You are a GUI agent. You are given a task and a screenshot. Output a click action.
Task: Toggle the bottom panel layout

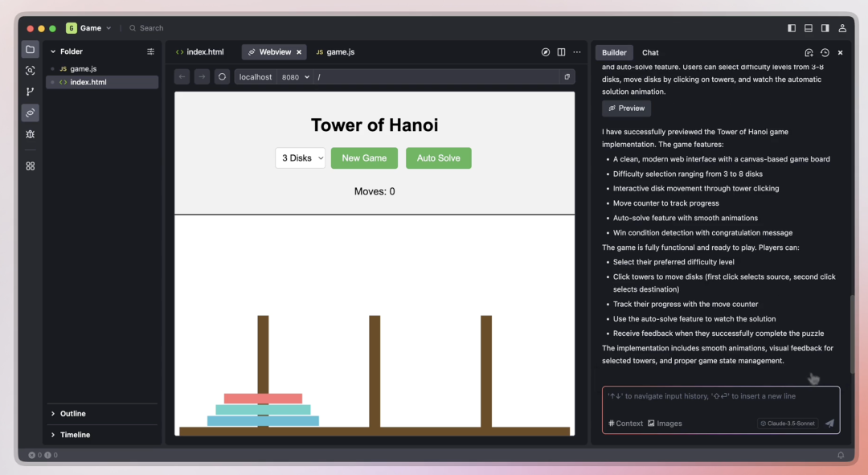click(x=809, y=28)
